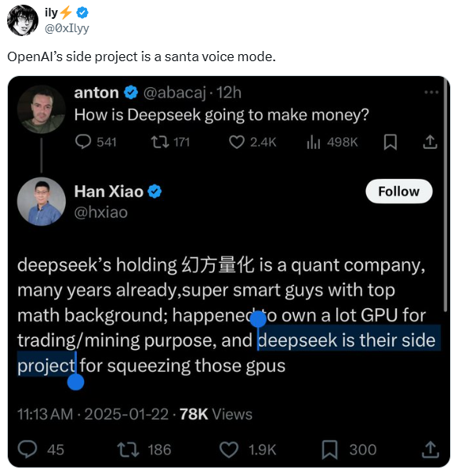The image size is (454, 476).
Task: Bookmark Han Xiao's post showing 300
Action: point(329,449)
